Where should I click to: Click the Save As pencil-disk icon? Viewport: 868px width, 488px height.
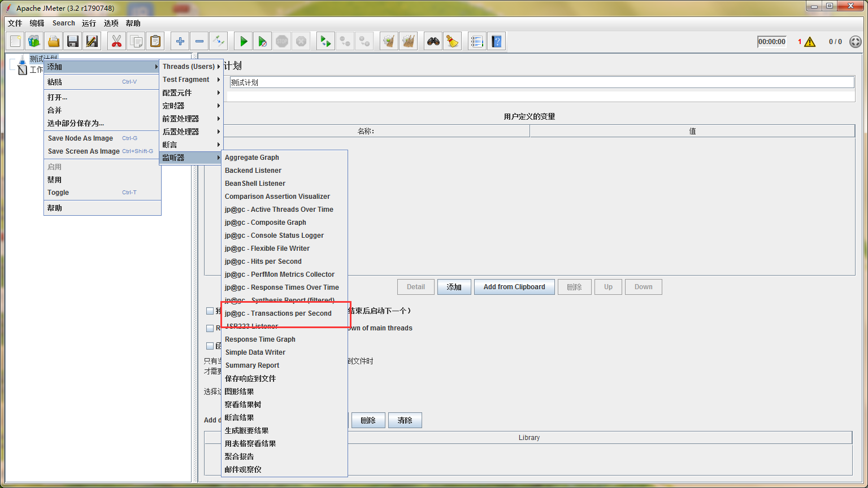click(92, 41)
